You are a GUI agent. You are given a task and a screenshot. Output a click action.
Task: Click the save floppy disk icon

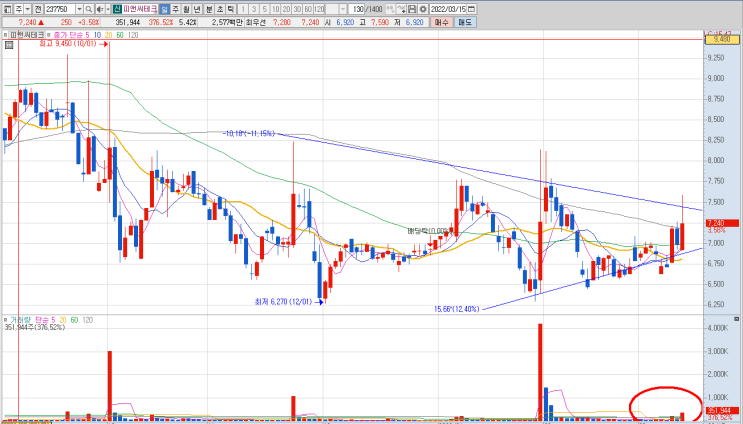pos(412,9)
